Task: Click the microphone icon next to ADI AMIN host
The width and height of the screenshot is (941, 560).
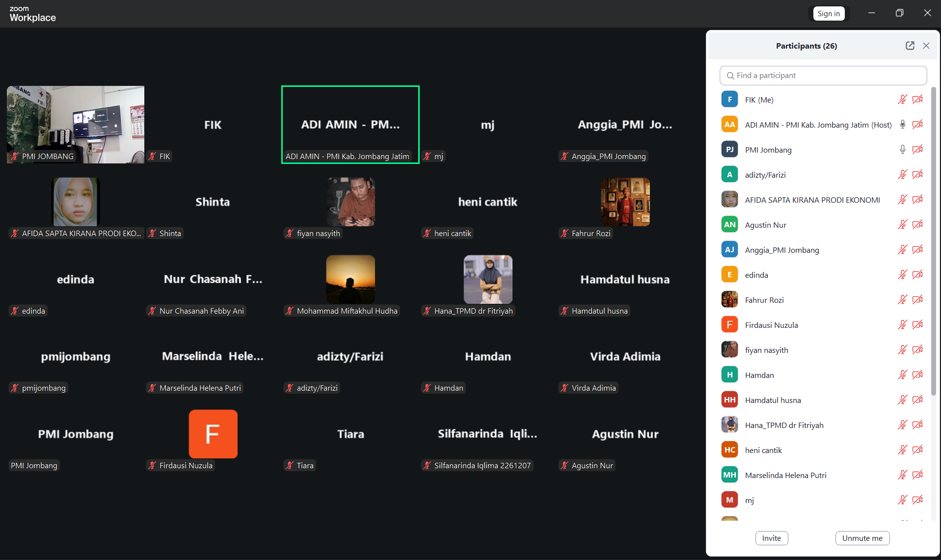Action: pyautogui.click(x=902, y=125)
